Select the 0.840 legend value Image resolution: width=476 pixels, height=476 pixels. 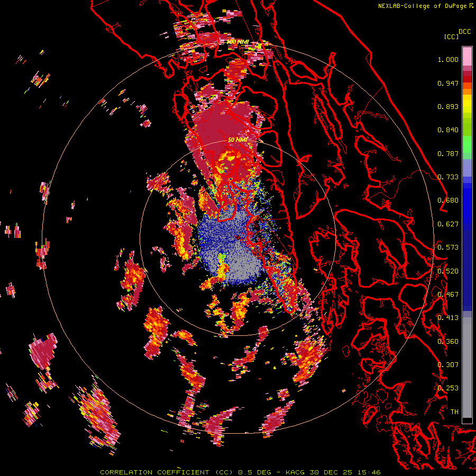pyautogui.click(x=448, y=130)
